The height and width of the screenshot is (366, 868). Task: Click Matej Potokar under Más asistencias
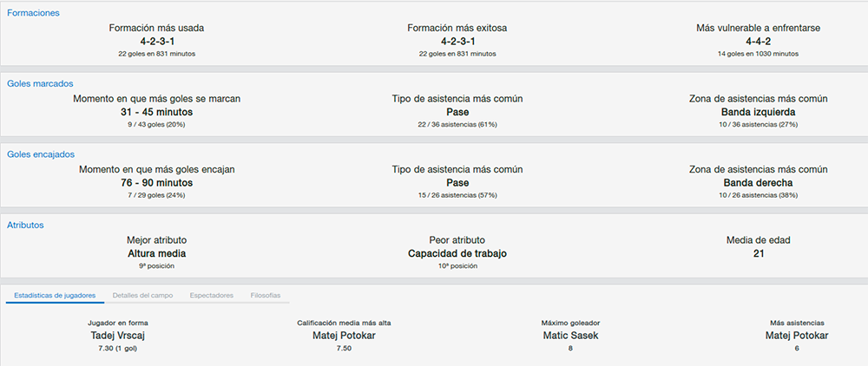click(797, 336)
